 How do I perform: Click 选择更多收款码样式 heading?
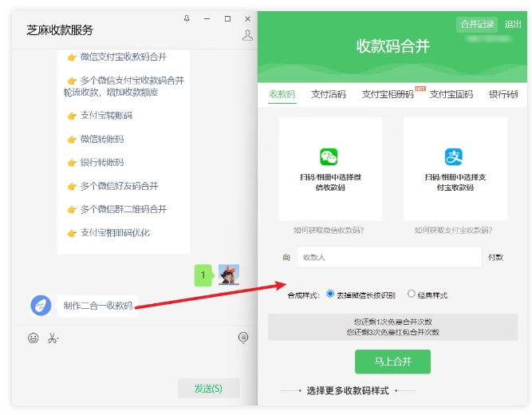pos(348,390)
